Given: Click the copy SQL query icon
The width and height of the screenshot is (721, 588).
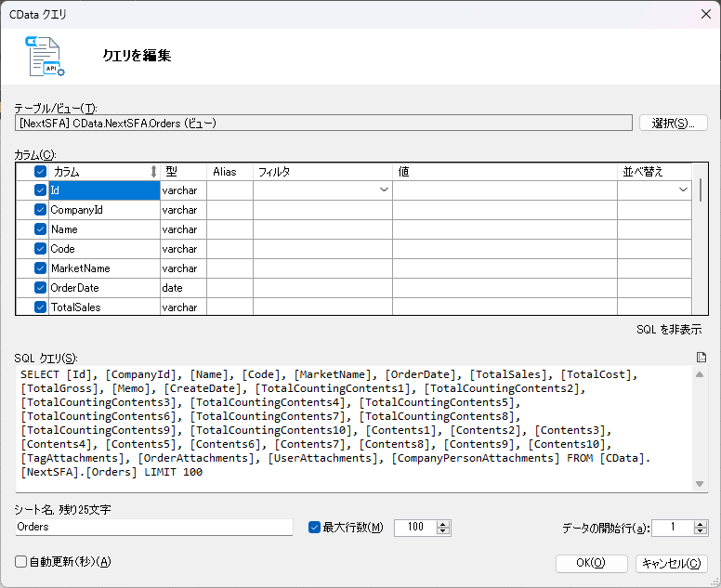Looking at the screenshot, I should (x=701, y=358).
